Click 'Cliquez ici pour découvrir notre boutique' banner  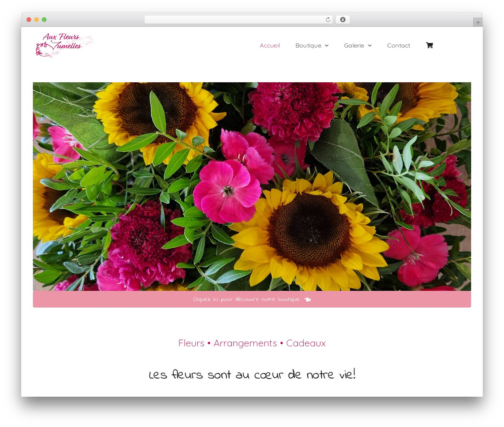[x=252, y=299]
